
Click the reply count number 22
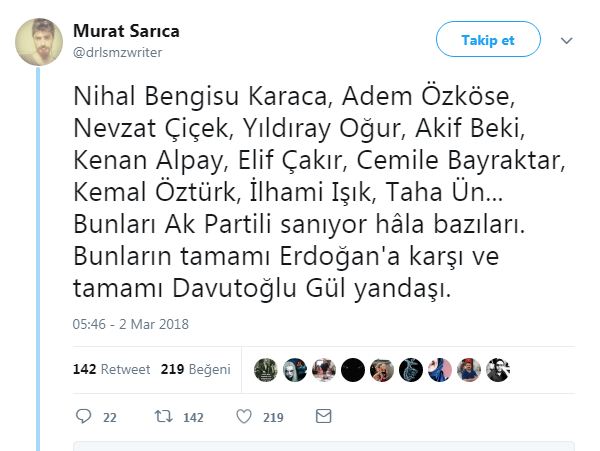pyautogui.click(x=110, y=417)
